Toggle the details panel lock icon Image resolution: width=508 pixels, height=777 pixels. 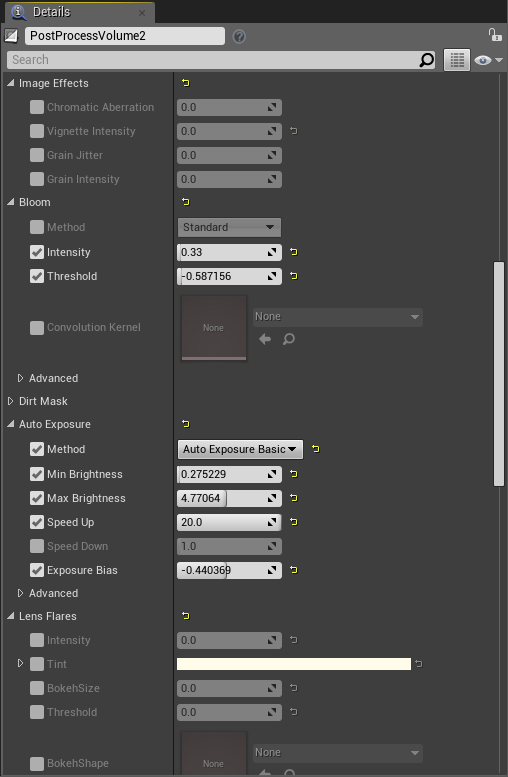[495, 35]
